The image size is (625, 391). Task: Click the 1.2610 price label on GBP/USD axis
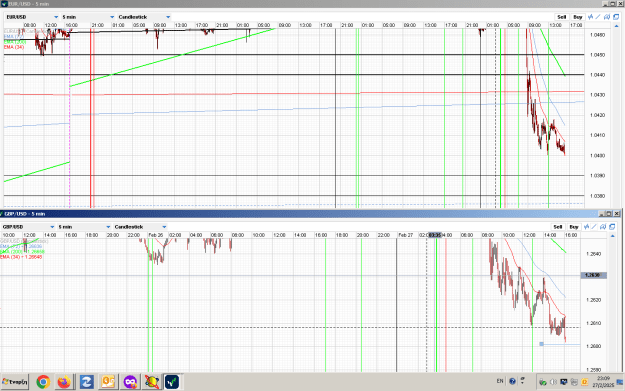[594, 323]
